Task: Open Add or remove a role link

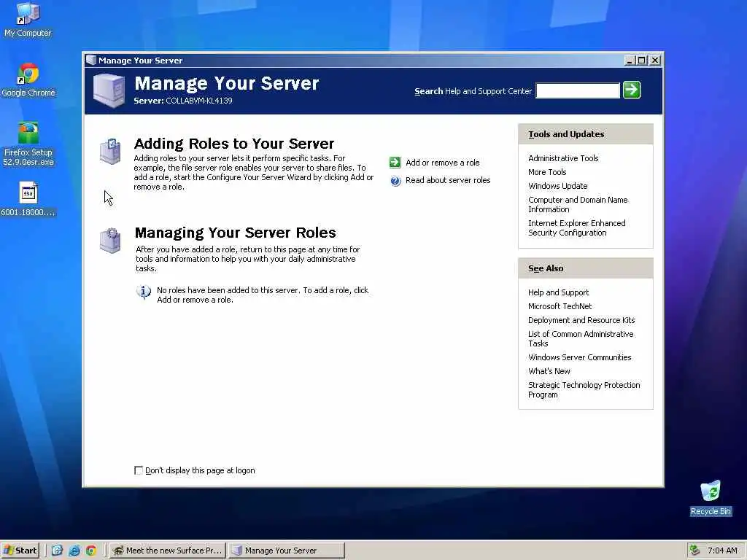Action: [443, 163]
